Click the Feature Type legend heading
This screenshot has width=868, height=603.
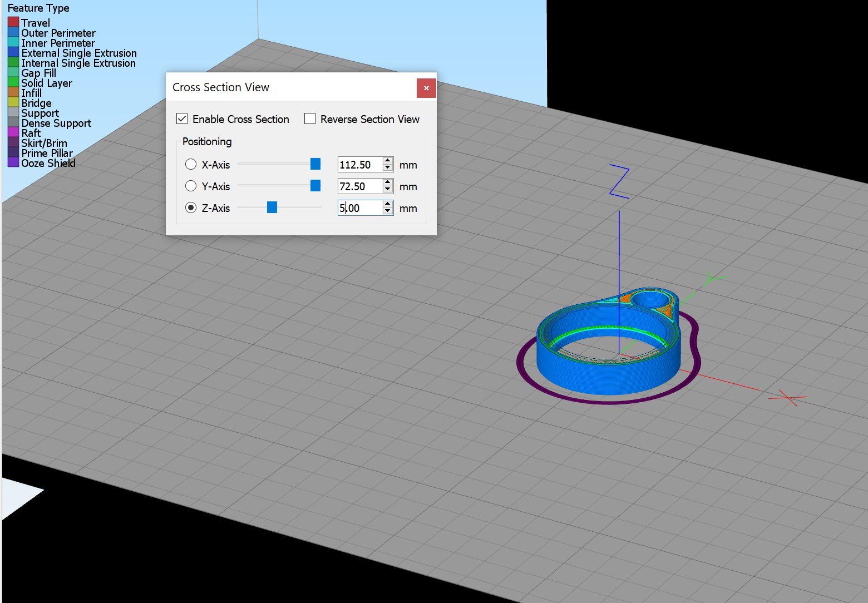coord(38,8)
